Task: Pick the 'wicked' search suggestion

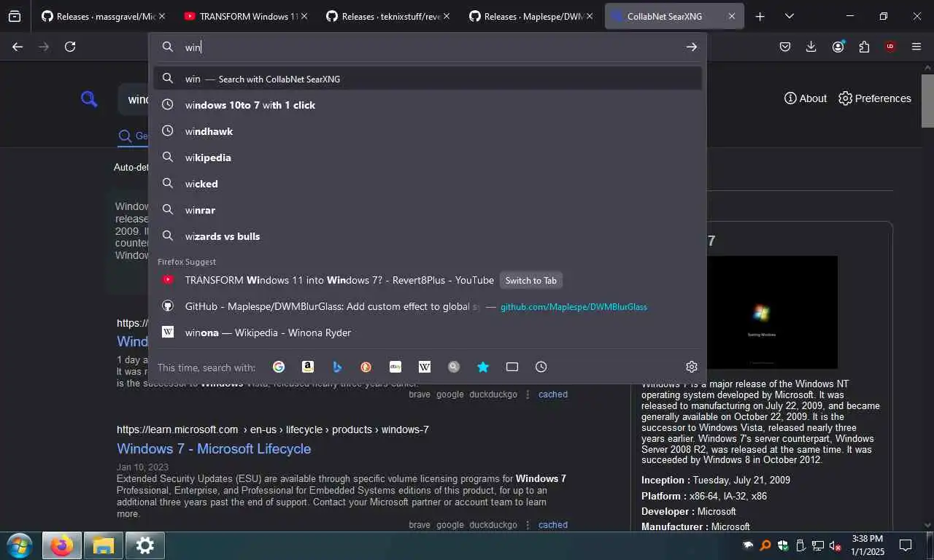Action: (x=428, y=184)
